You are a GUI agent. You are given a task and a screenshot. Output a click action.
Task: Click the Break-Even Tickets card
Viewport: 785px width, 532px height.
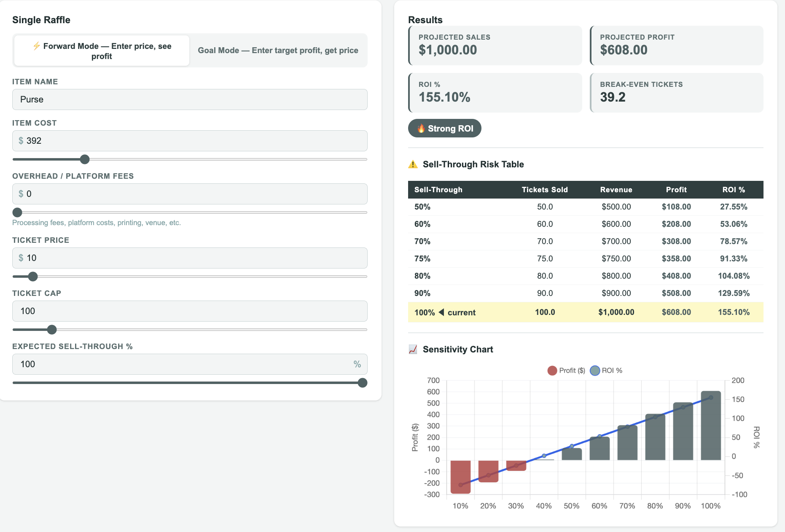(x=677, y=93)
